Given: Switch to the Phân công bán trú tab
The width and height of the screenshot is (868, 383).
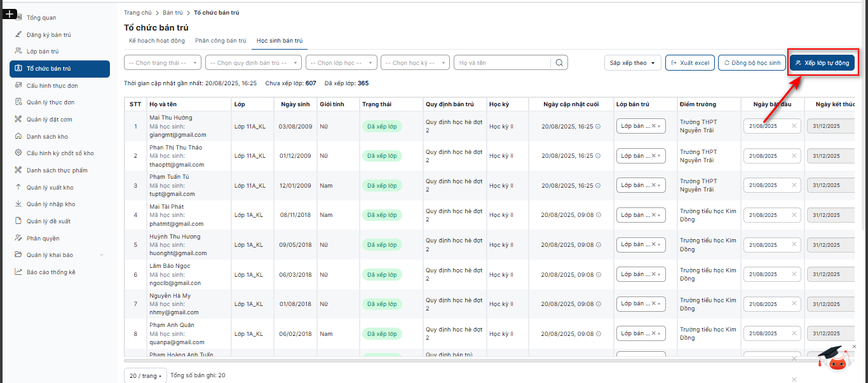Looking at the screenshot, I should click(220, 41).
